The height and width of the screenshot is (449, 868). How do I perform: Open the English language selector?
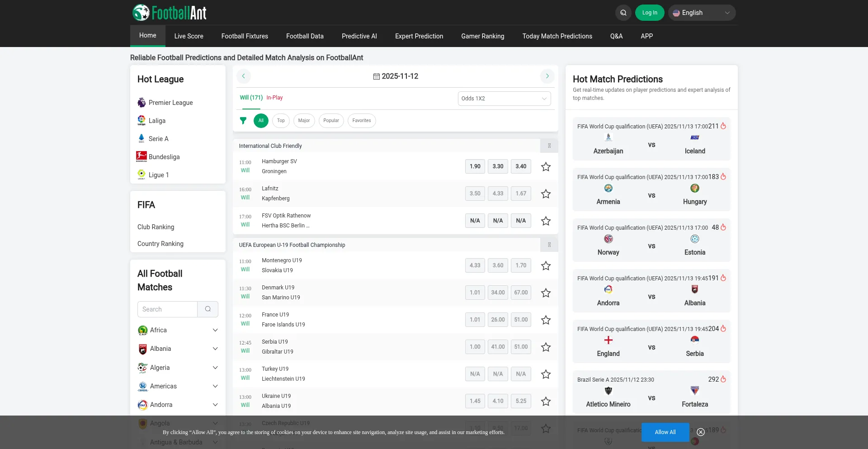click(702, 13)
